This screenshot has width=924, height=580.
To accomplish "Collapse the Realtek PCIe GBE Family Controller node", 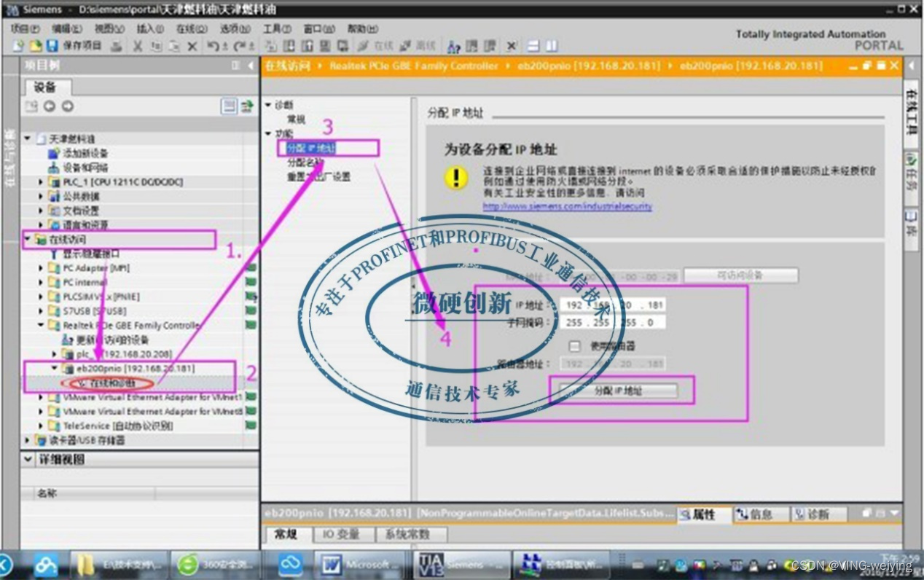I will (41, 326).
